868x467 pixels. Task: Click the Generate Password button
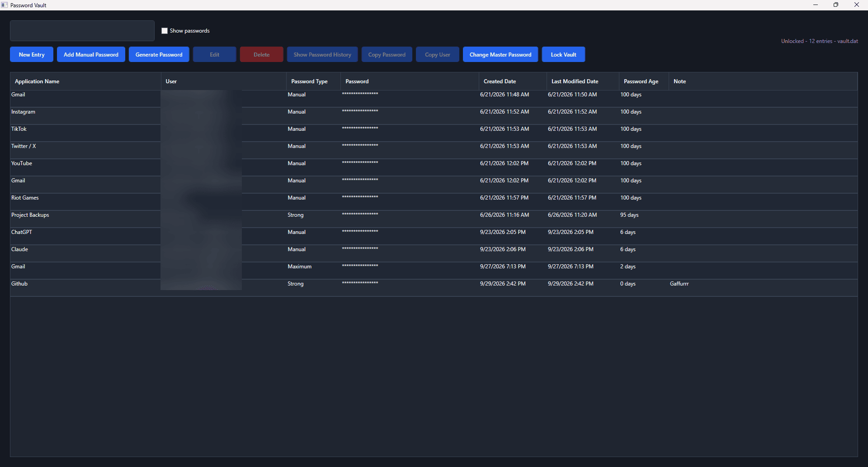pyautogui.click(x=159, y=54)
